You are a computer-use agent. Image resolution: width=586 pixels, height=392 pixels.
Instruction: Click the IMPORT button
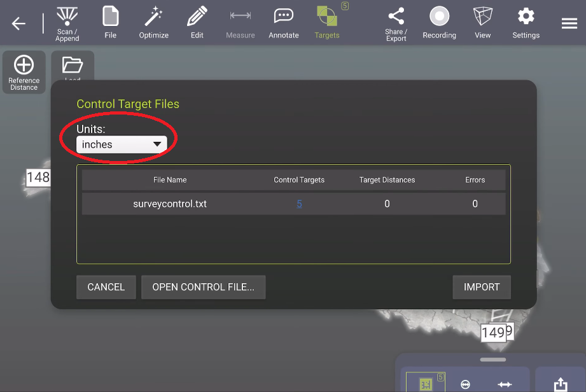point(482,287)
